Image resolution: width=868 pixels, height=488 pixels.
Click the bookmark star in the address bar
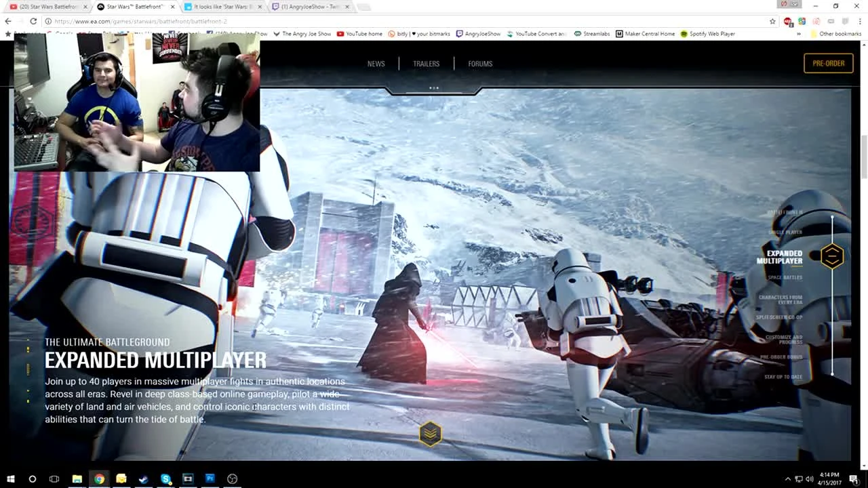point(772,21)
